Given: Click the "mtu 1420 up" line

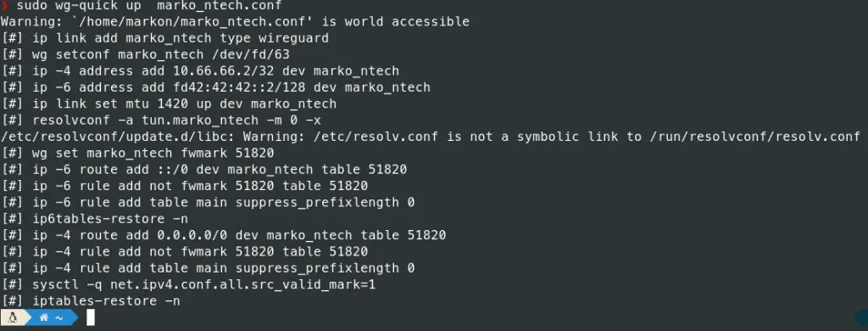Looking at the screenshot, I should 169,104.
